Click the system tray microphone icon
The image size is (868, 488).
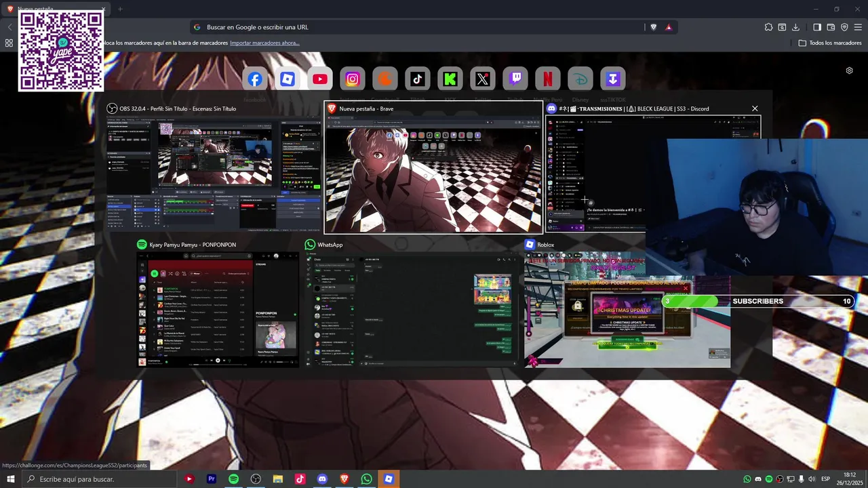801,479
